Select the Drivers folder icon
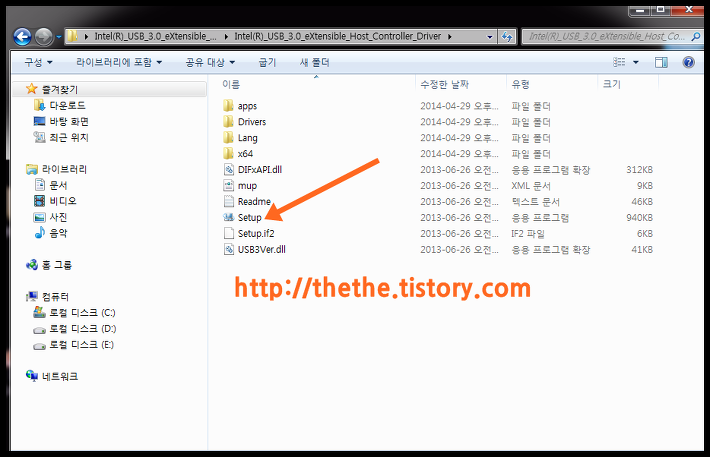This screenshot has width=710, height=457. (x=228, y=122)
